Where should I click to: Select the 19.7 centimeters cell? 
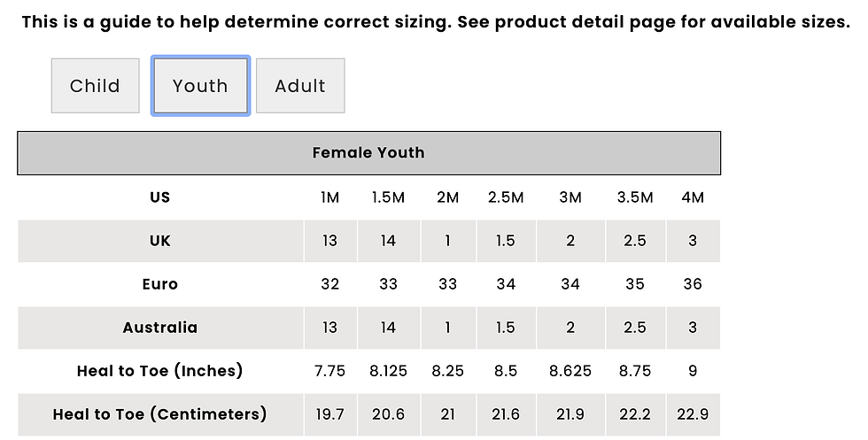329,414
